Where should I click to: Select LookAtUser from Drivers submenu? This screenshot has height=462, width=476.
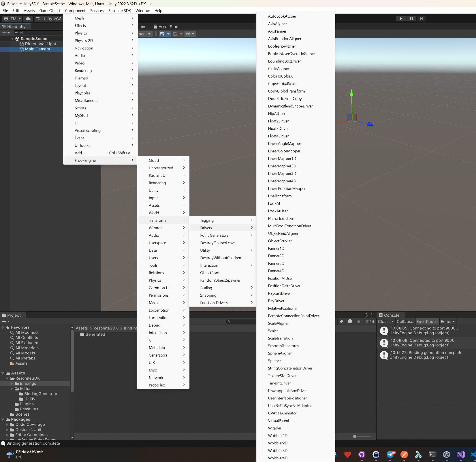pos(278,211)
